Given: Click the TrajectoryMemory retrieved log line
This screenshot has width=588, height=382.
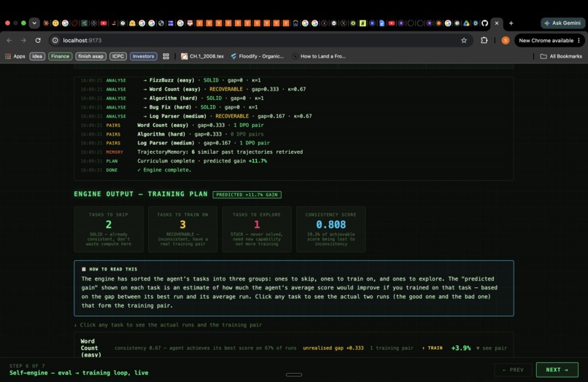Looking at the screenshot, I should pyautogui.click(x=191, y=152).
